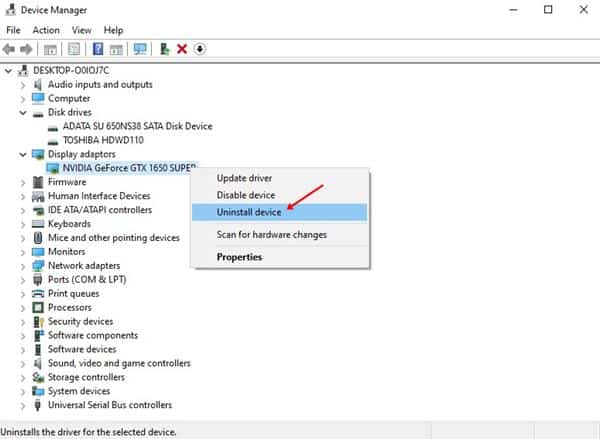Collapse the Display adaptors category
The width and height of the screenshot is (600, 439).
[x=23, y=154]
